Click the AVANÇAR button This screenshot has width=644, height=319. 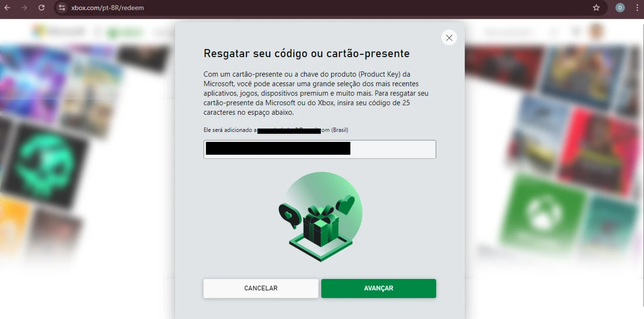[378, 289]
